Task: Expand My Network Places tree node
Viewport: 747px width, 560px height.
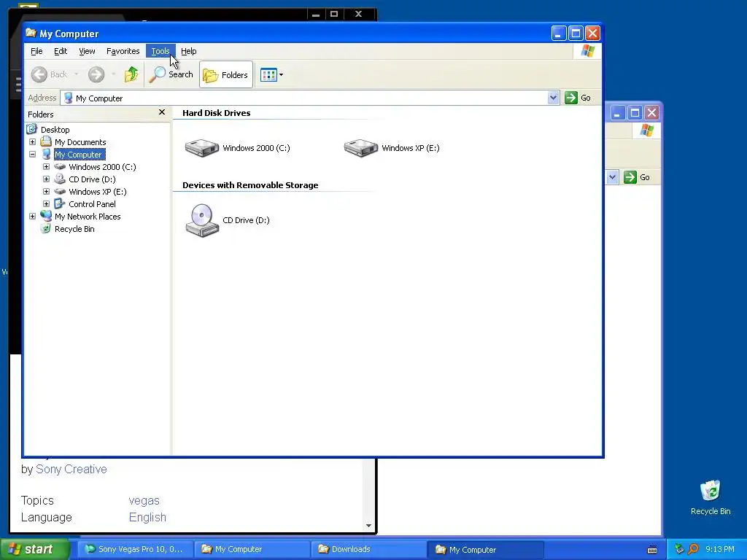Action: tap(32, 216)
